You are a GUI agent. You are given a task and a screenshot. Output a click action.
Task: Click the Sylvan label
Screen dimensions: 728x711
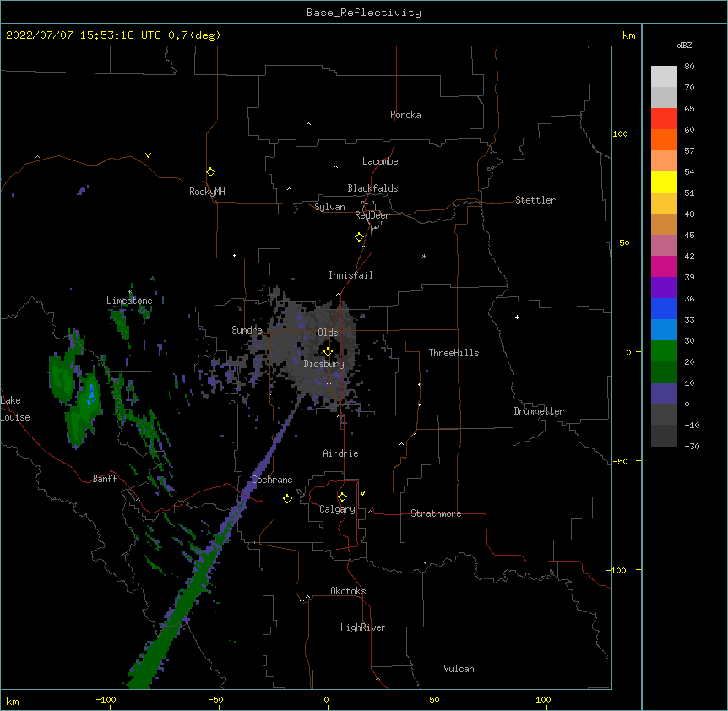[329, 207]
